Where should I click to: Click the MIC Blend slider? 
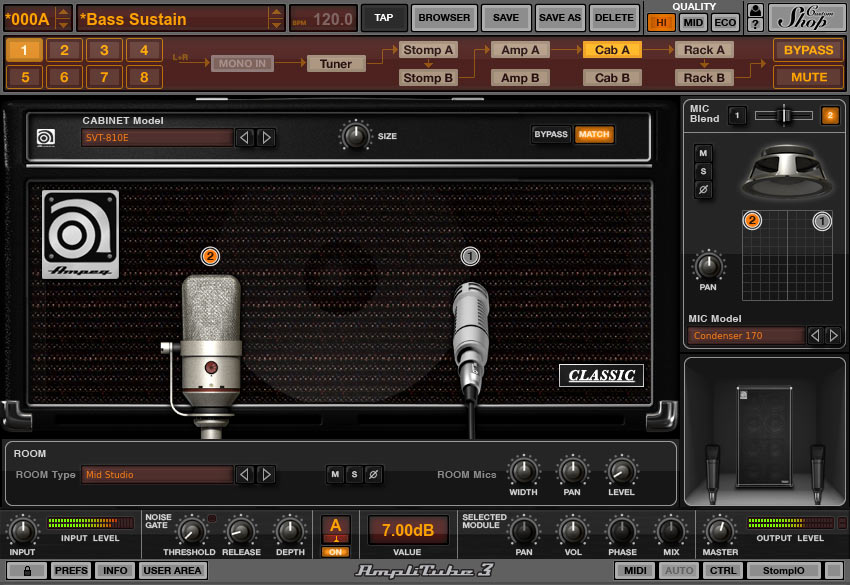click(784, 115)
